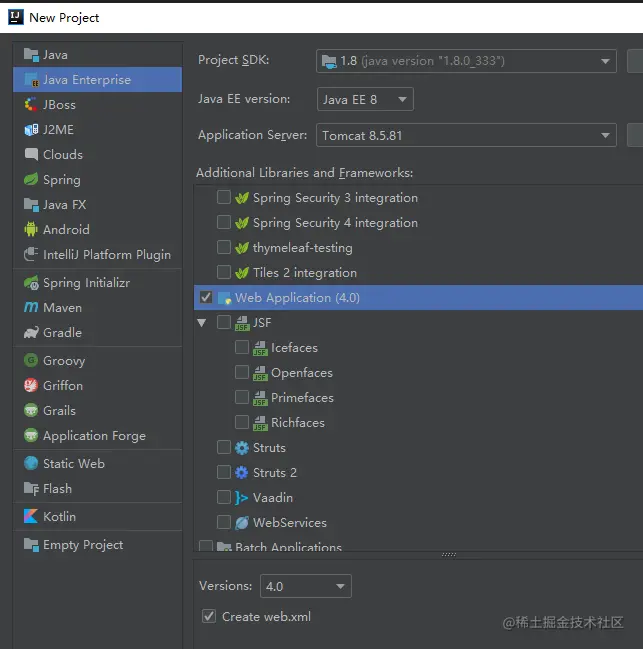Viewport: 643px width, 649px height.
Task: Click the WebServices icon
Action: click(242, 522)
